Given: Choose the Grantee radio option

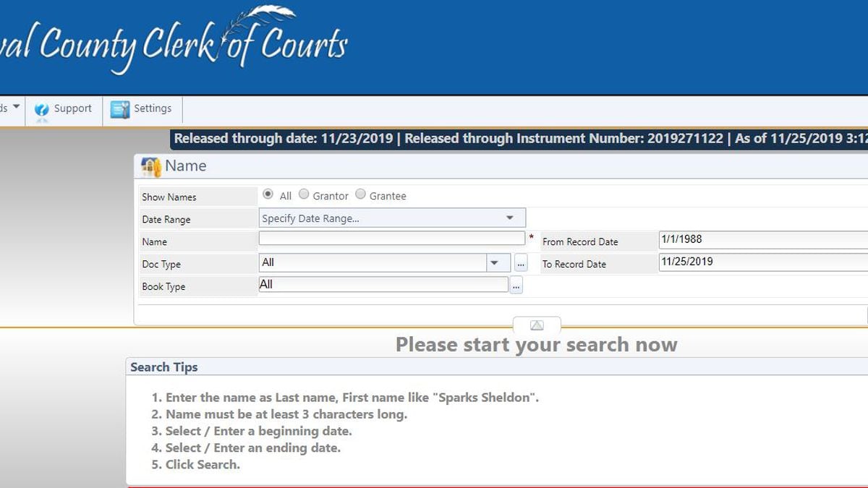Looking at the screenshot, I should pyautogui.click(x=360, y=194).
